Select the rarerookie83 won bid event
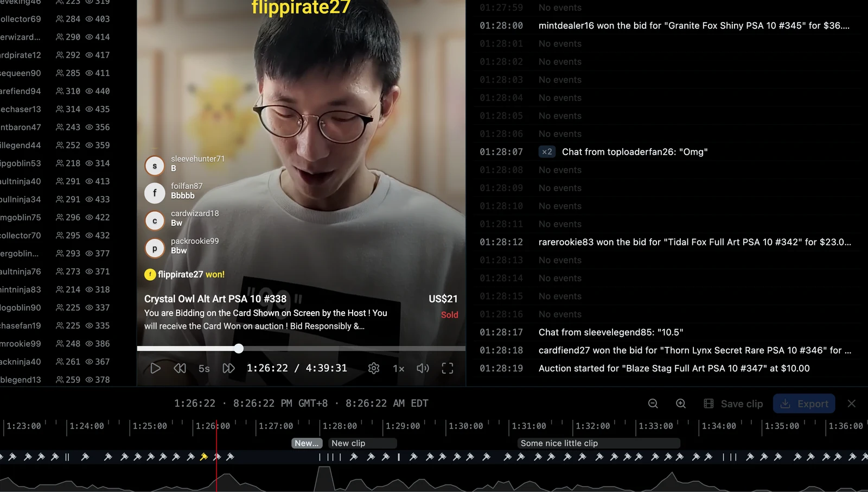Image resolution: width=868 pixels, height=492 pixels. pos(666,242)
